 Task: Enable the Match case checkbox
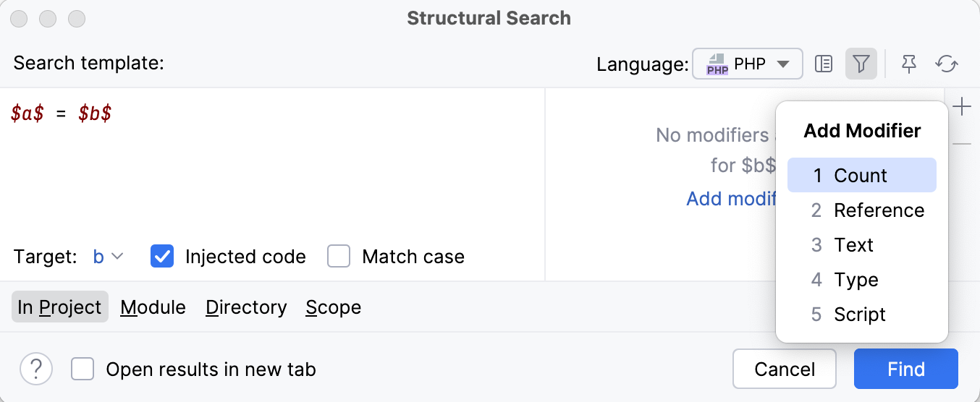(339, 257)
